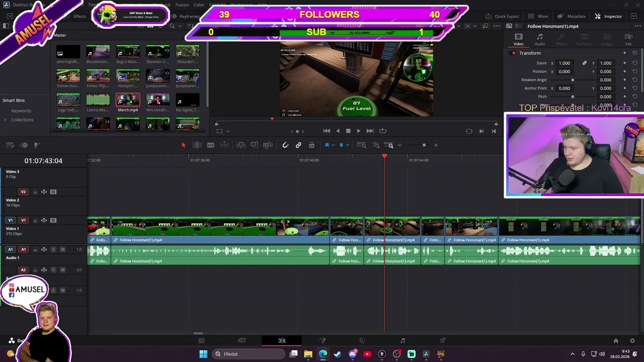Click the full extent zoom icon
The width and height of the screenshot is (644, 362).
pyautogui.click(x=361, y=145)
